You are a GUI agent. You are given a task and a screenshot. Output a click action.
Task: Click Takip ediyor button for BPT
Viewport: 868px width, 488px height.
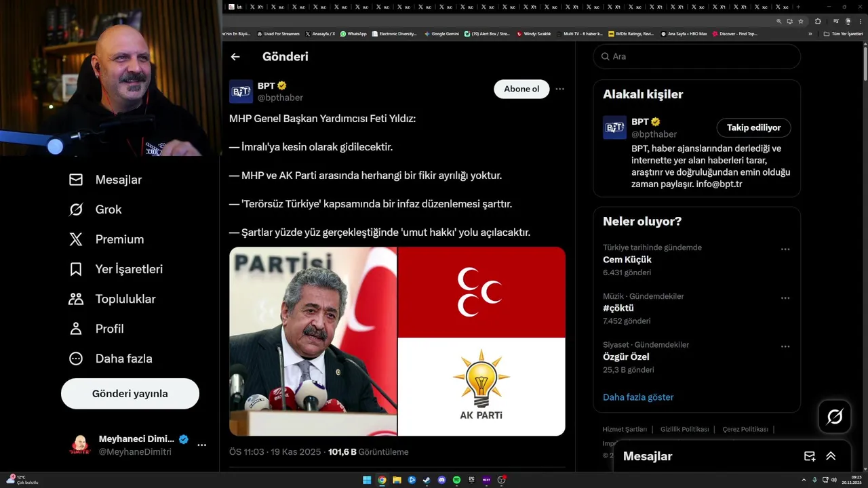point(753,127)
